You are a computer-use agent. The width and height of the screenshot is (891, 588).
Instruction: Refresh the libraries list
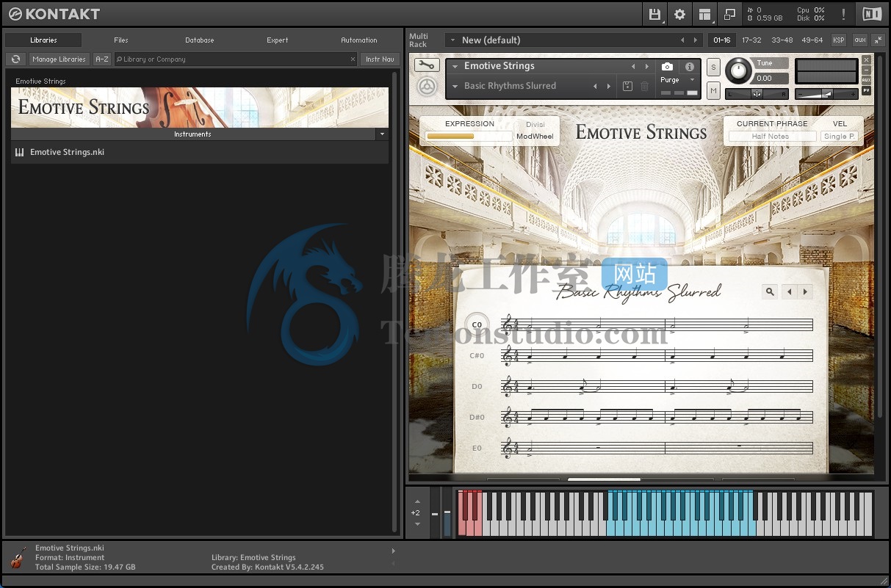click(15, 59)
